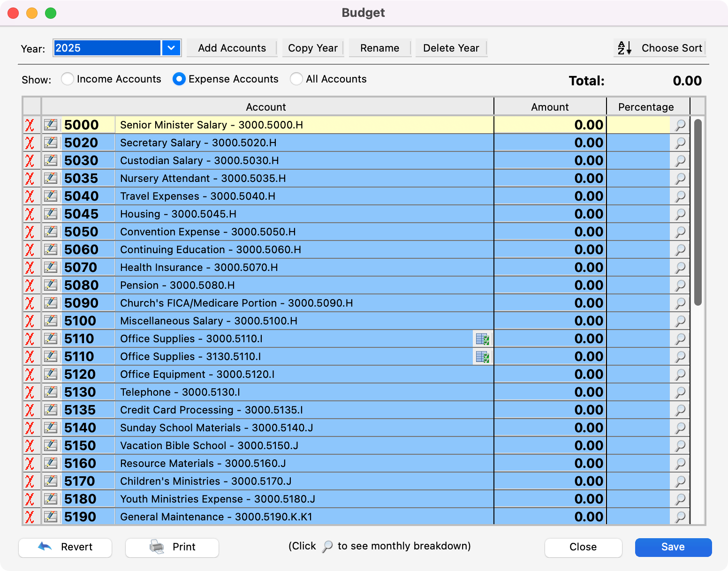
Task: Click amount field for Senior Minister Salary
Action: click(x=550, y=125)
